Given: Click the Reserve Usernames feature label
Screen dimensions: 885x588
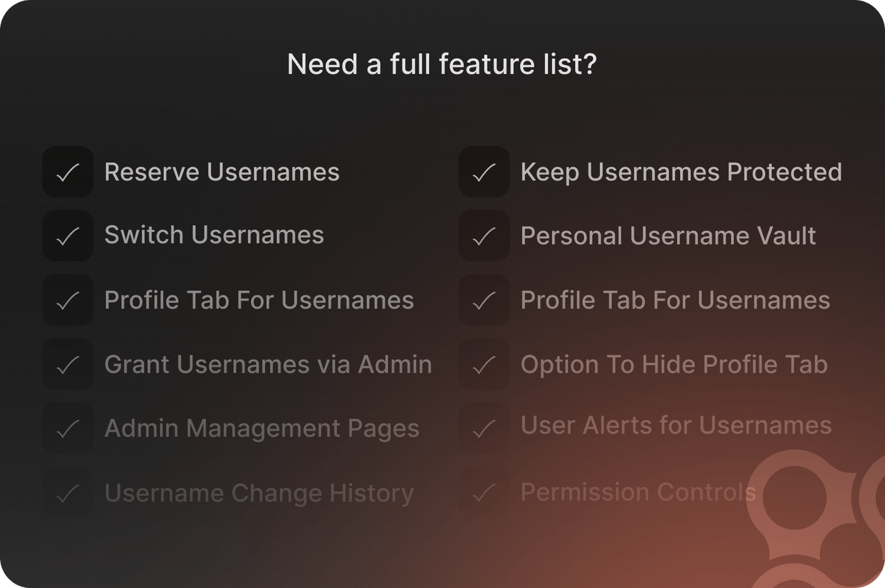Looking at the screenshot, I should tap(222, 172).
